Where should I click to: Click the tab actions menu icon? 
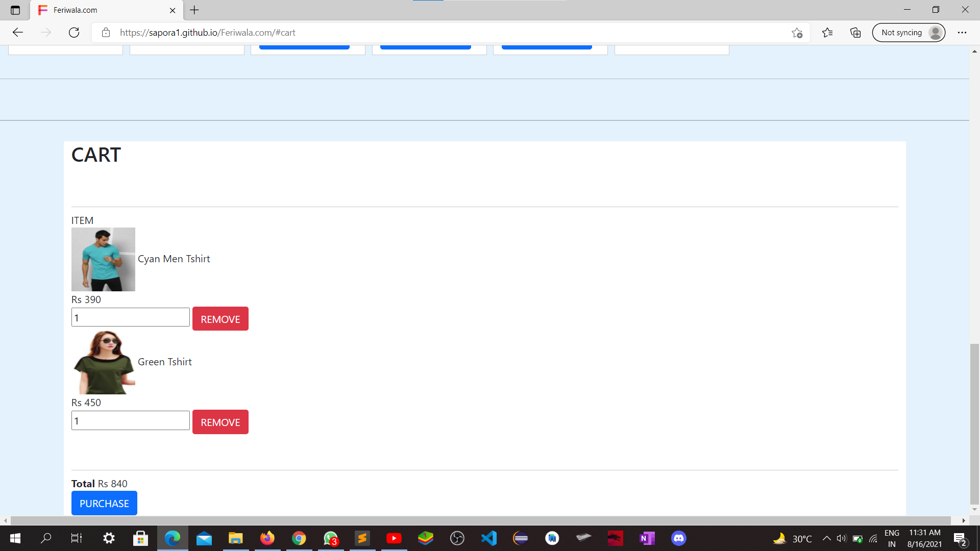(15, 10)
